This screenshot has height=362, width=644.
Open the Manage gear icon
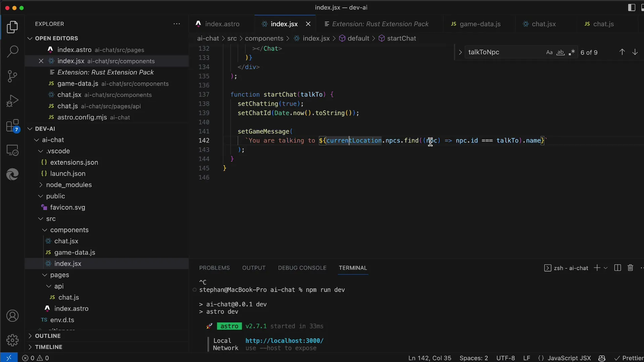(12, 340)
